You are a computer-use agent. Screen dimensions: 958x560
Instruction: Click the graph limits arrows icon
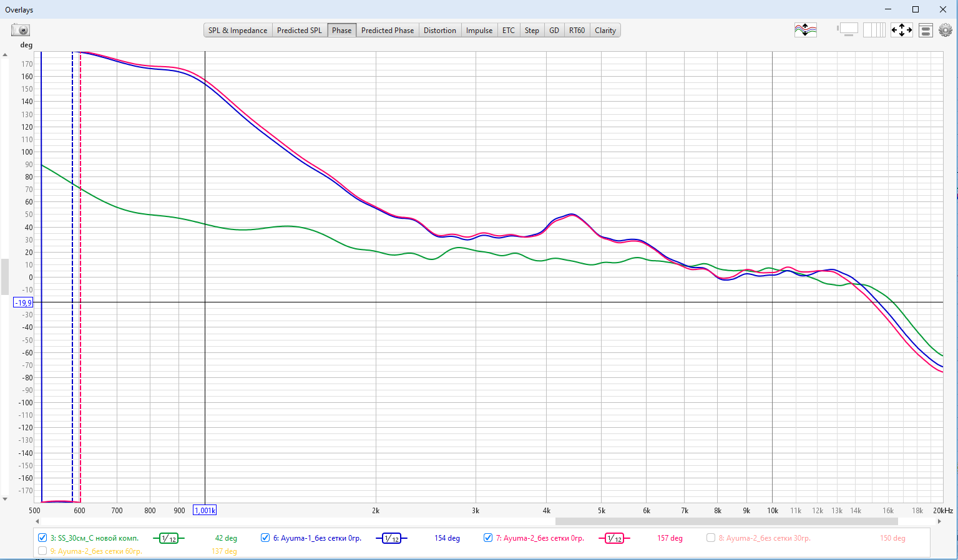[901, 30]
